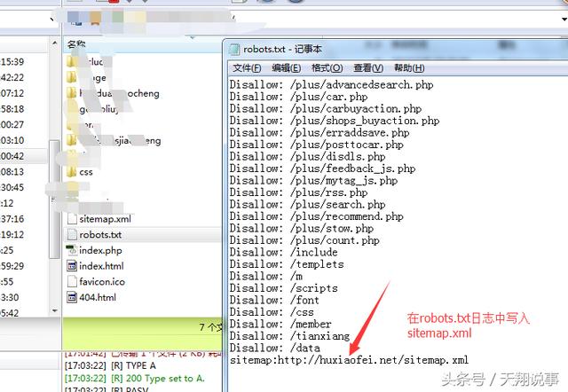The width and height of the screenshot is (568, 392).
Task: Highlight robots.txt in the file list
Action: click(x=99, y=234)
